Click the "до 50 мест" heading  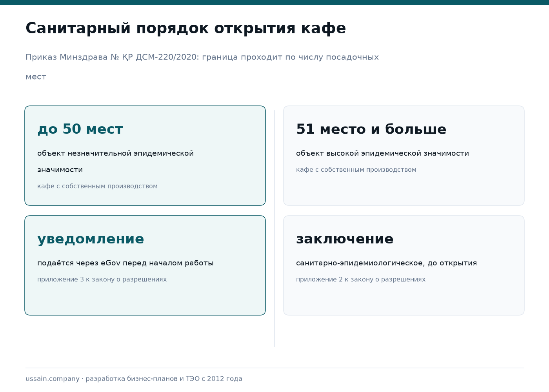coord(80,129)
